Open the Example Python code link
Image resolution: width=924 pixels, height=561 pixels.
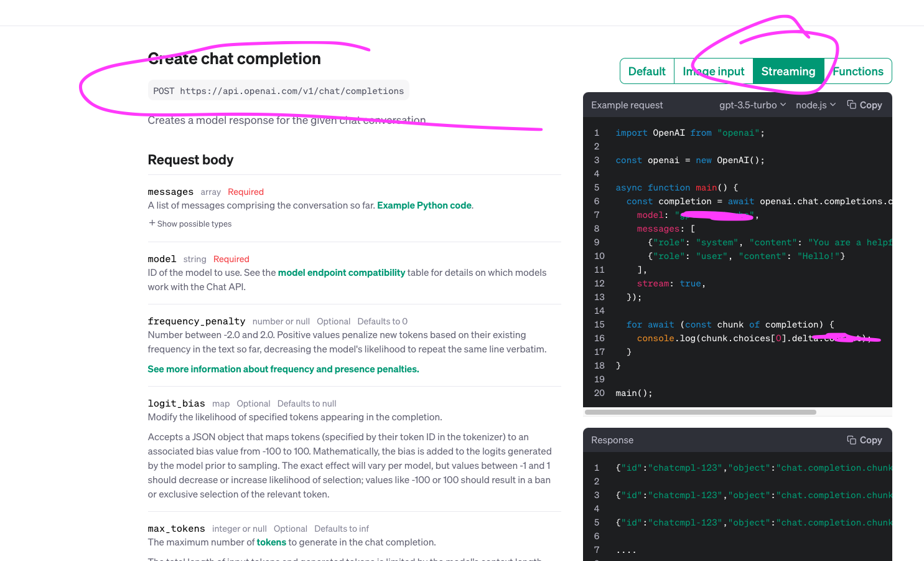click(424, 205)
